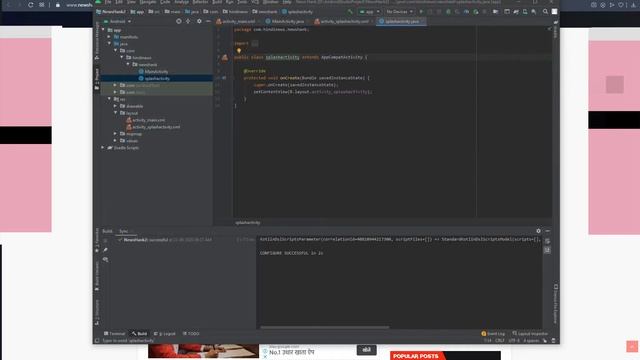Open the Help menu
Viewport: 640px width, 360px height.
click(287, 2)
